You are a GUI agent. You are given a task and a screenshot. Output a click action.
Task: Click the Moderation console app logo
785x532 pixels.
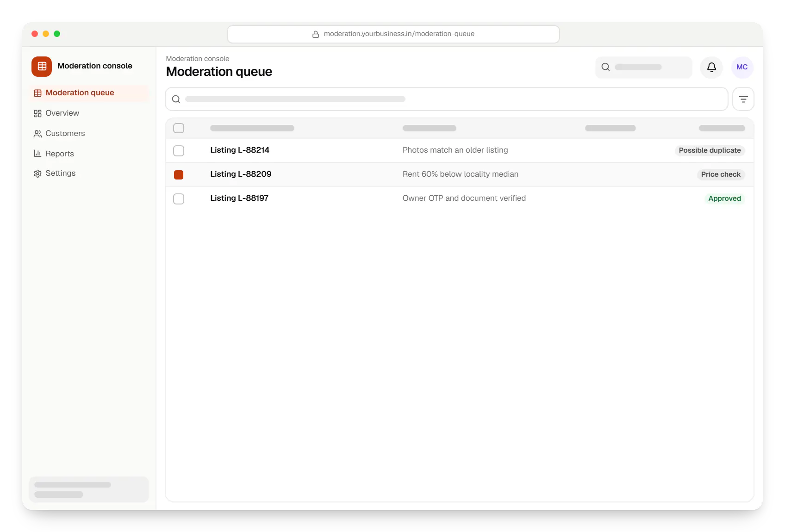42,66
